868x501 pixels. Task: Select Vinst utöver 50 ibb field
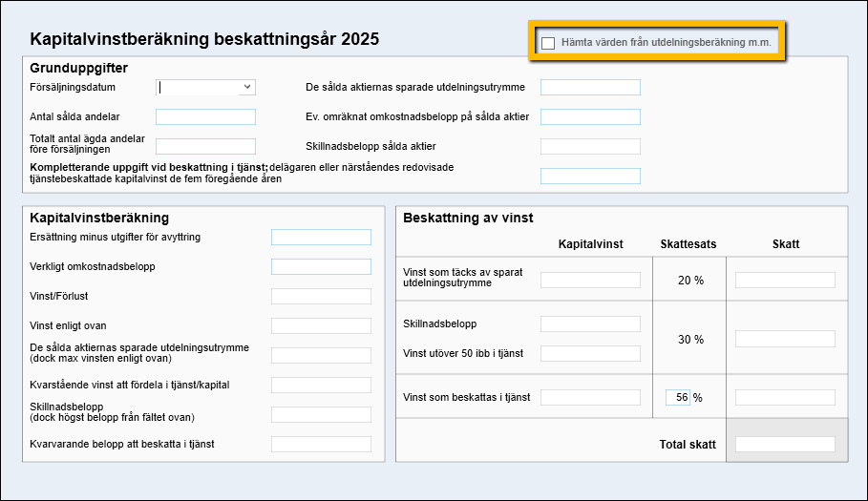pos(590,354)
